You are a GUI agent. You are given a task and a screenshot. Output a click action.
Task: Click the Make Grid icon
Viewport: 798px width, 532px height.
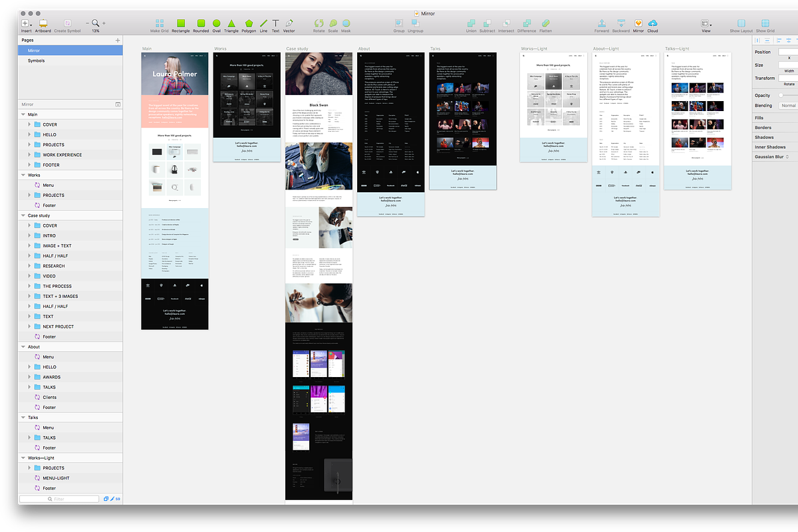pos(160,23)
